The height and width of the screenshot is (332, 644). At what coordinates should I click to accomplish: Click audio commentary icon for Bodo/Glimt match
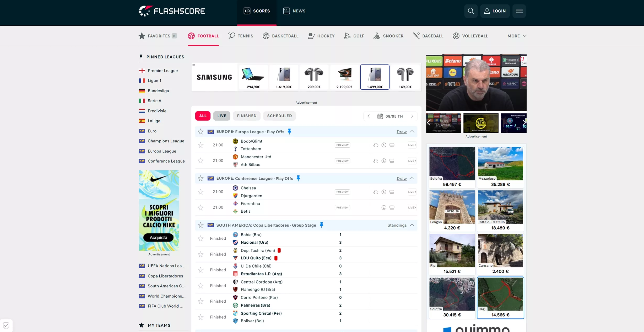376,145
